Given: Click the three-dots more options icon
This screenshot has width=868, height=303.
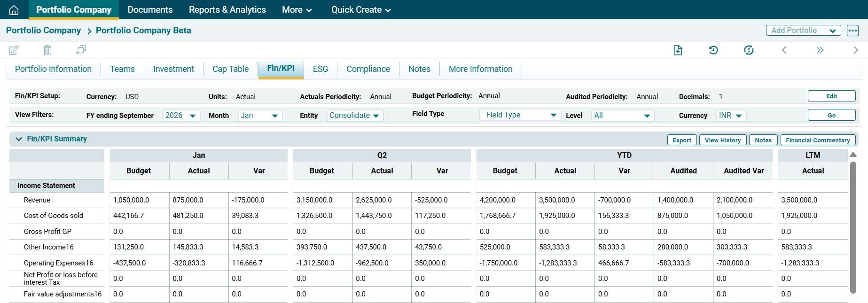Looking at the screenshot, I should pos(852,31).
